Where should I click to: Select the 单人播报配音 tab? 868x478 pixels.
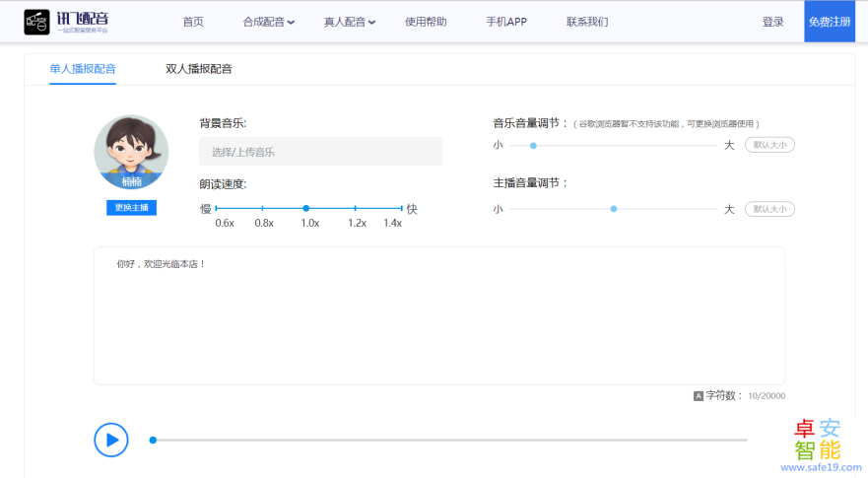pyautogui.click(x=83, y=69)
